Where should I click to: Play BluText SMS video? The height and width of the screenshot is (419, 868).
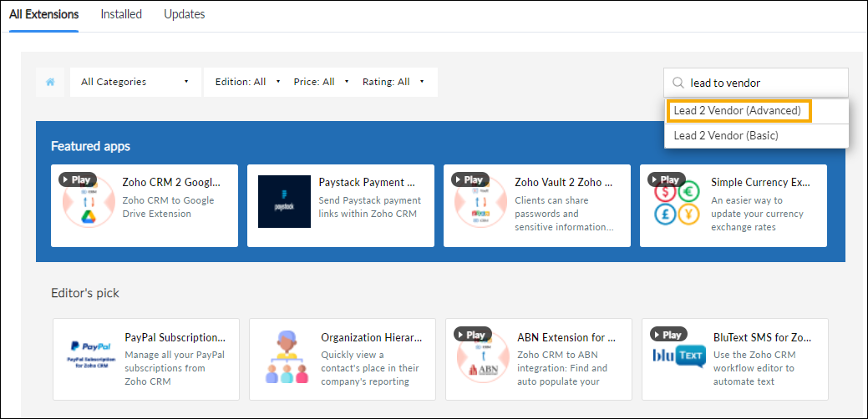[x=668, y=335]
